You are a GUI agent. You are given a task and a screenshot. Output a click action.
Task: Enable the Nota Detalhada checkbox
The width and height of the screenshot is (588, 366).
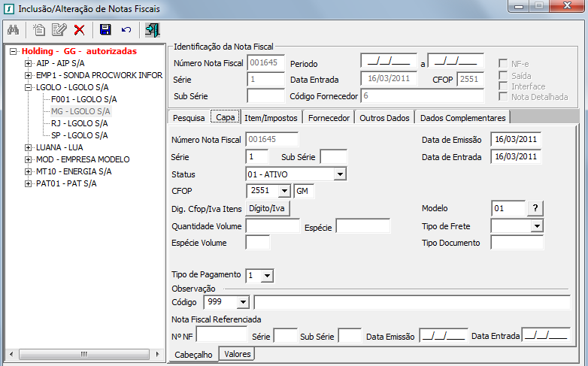pyautogui.click(x=504, y=96)
